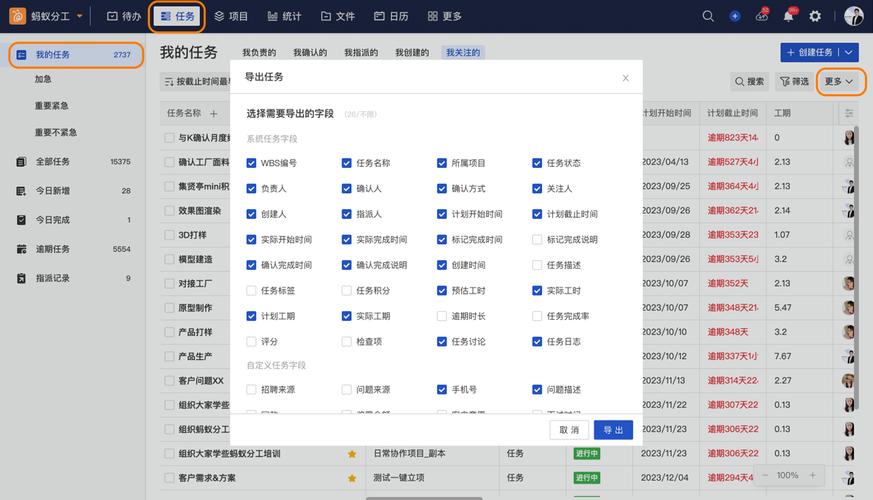Click the plus icon next to 任务名称
Viewport: 873px width, 500px height.
(x=214, y=114)
